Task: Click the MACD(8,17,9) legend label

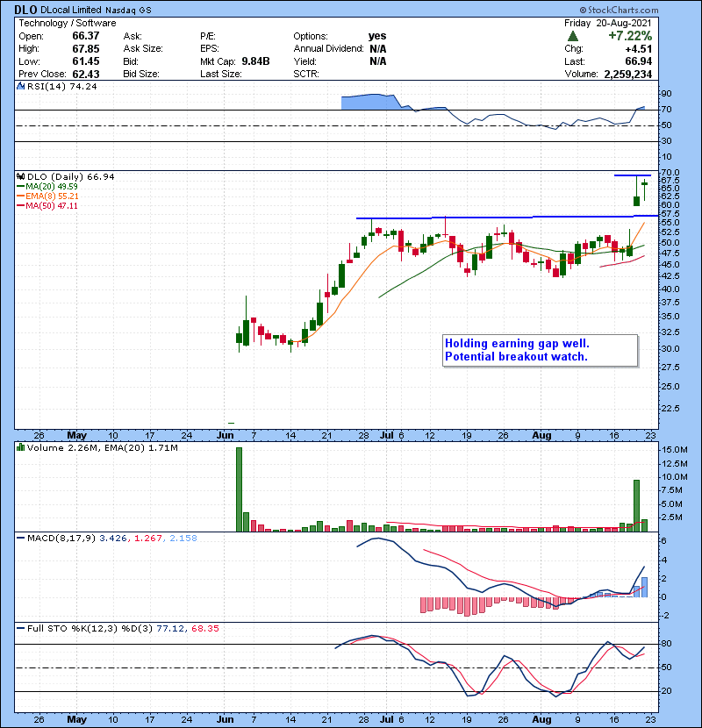Action: click(x=61, y=539)
